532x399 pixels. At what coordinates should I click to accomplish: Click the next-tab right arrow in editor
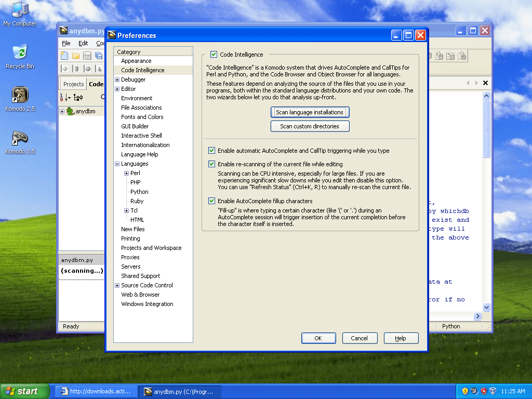(x=476, y=83)
